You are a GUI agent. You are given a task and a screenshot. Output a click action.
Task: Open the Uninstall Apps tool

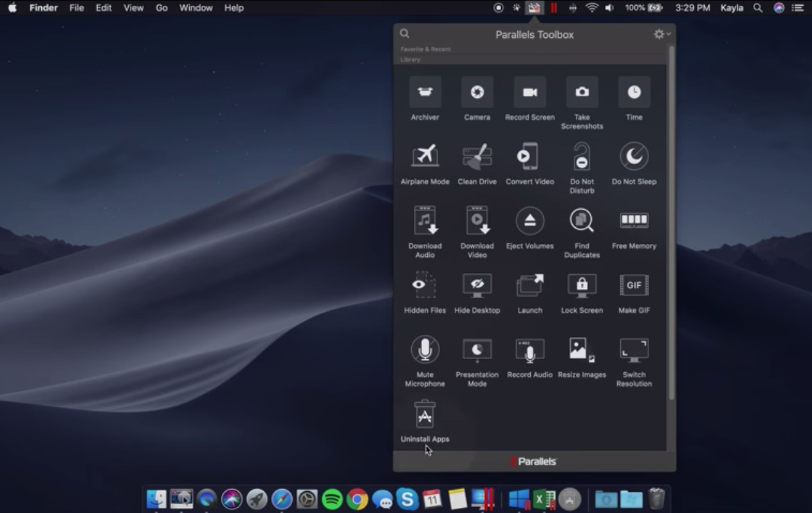[x=425, y=414]
